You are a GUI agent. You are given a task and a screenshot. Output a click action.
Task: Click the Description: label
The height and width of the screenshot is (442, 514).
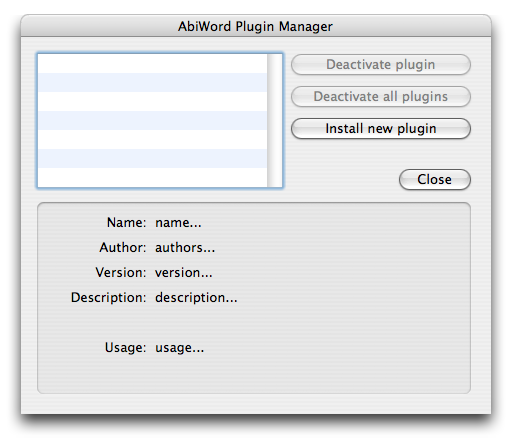[x=108, y=298]
